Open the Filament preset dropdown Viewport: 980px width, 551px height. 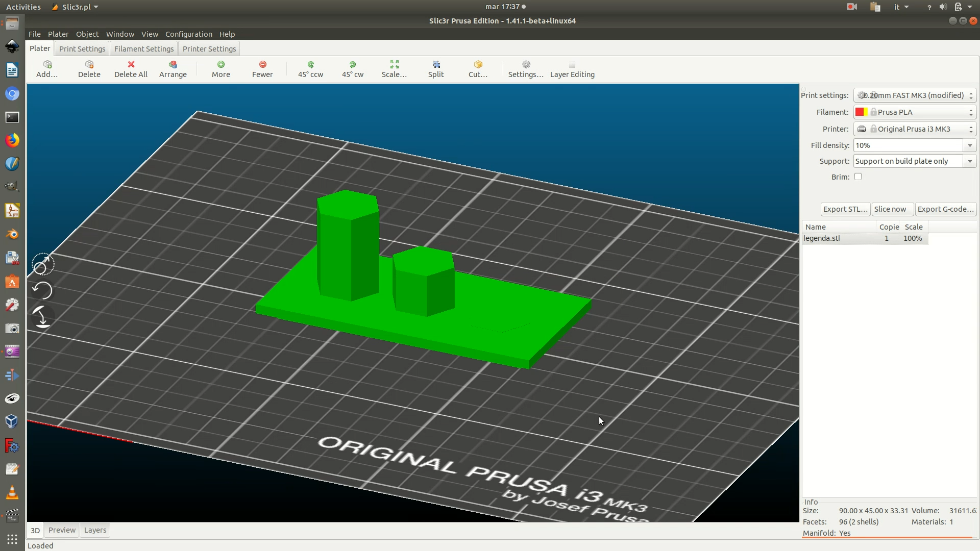[915, 112]
